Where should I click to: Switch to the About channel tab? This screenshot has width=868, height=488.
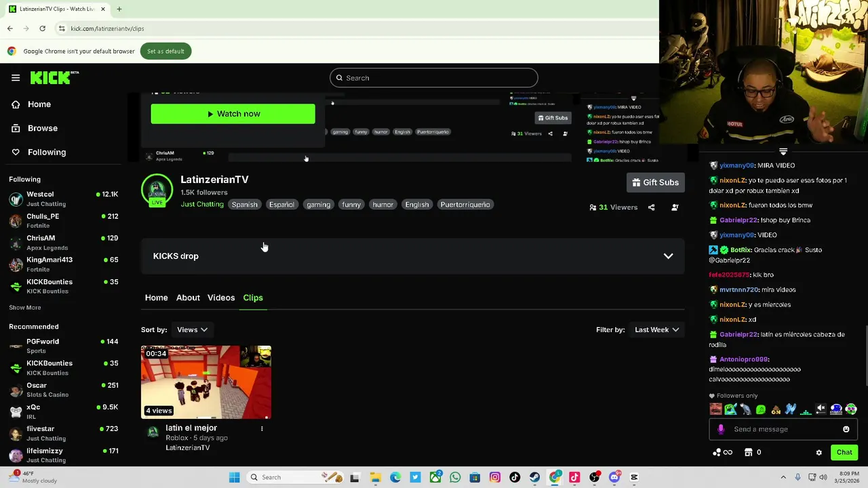coord(188,298)
